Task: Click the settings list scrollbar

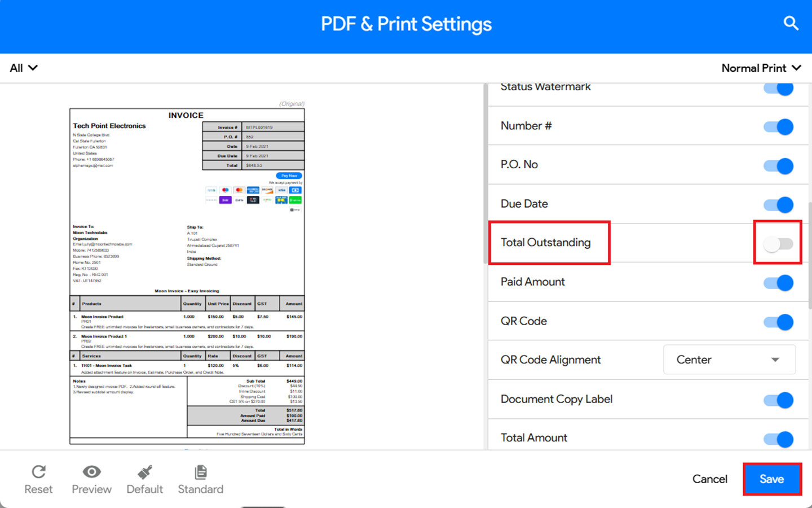Action: 809,254
